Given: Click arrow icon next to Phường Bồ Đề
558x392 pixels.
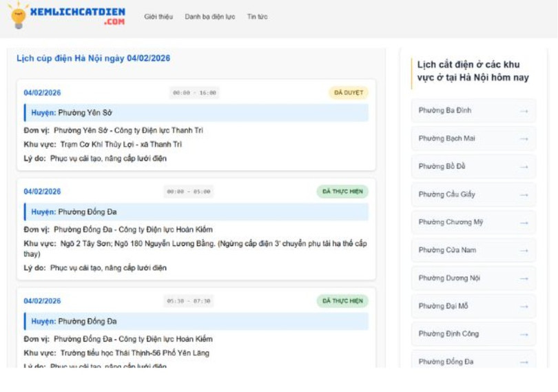Looking at the screenshot, I should (524, 167).
